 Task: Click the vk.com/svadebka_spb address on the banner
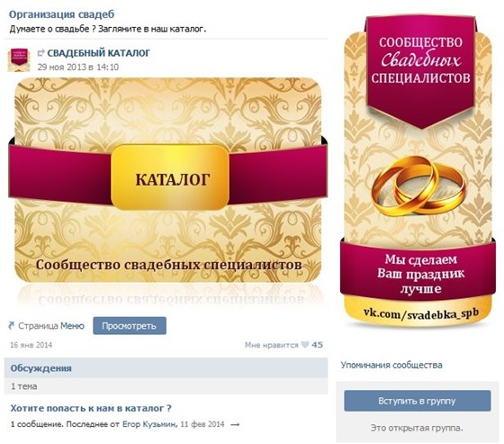pos(421,313)
